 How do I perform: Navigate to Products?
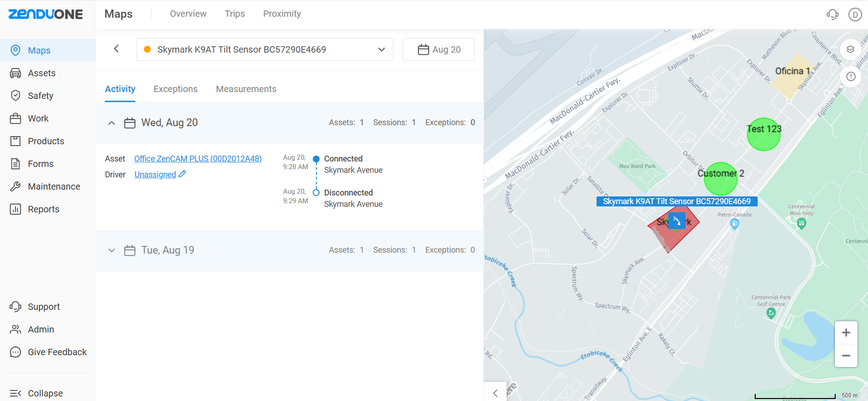pos(48,141)
